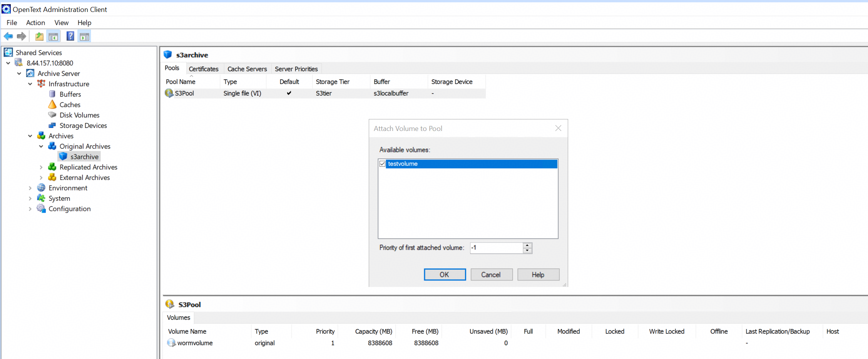The height and width of the screenshot is (359, 868).
Task: Select the Volumes tab under S3Pool
Action: [x=179, y=317]
